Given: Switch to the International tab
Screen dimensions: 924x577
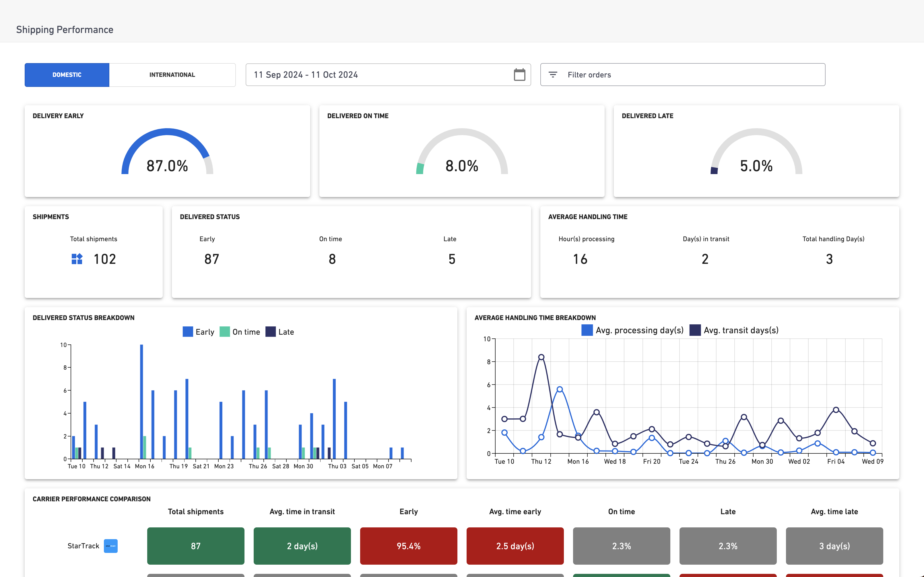Looking at the screenshot, I should (172, 75).
